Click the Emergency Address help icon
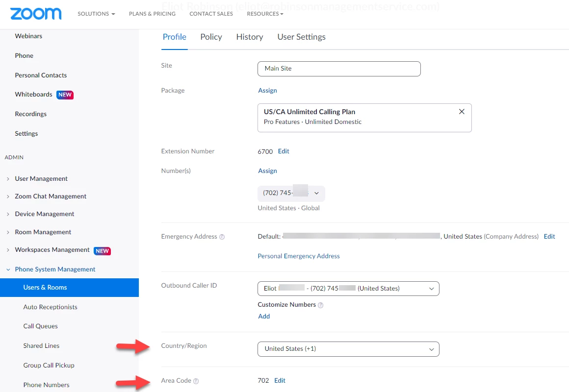The height and width of the screenshot is (392, 569). tap(222, 237)
